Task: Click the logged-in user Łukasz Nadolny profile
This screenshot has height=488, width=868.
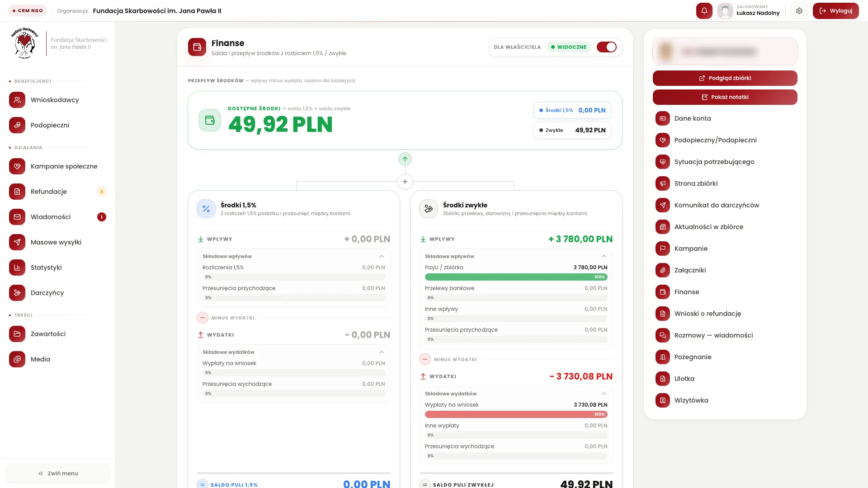Action: point(749,11)
